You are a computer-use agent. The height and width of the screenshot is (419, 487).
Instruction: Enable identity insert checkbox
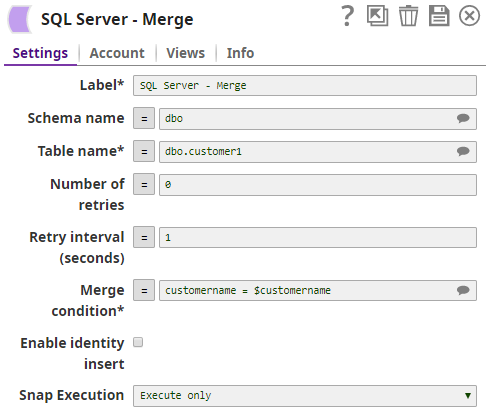(138, 342)
